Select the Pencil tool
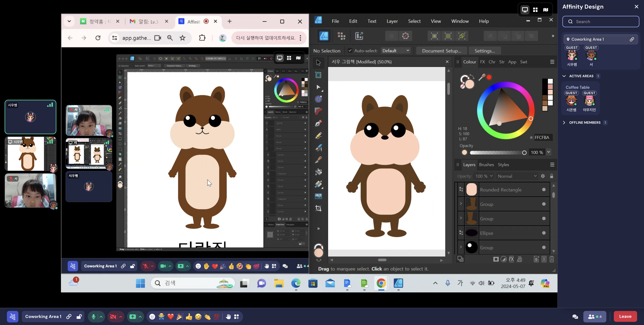This screenshot has width=644, height=325. point(318,136)
